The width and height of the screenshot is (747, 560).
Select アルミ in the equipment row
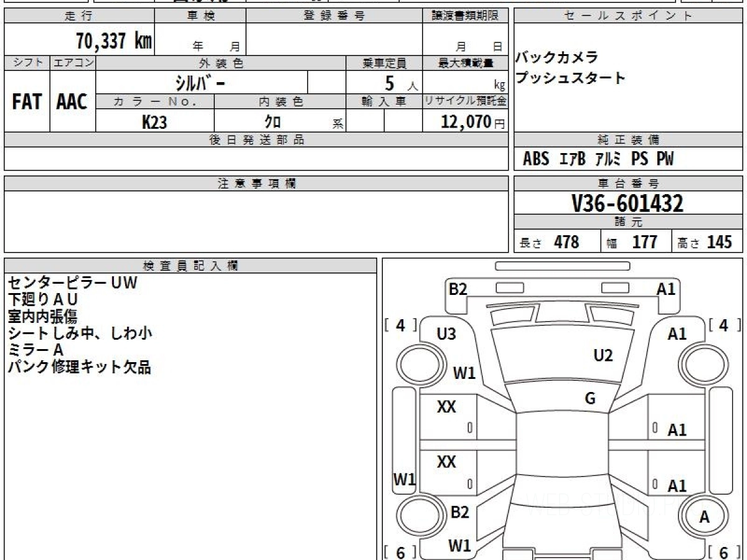pos(608,159)
